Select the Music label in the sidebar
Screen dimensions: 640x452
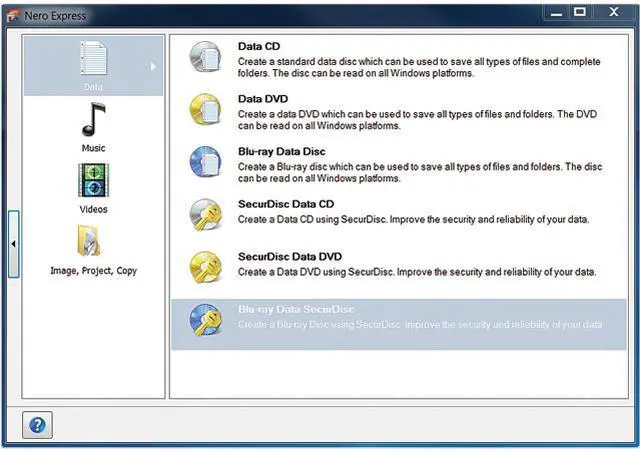93,148
